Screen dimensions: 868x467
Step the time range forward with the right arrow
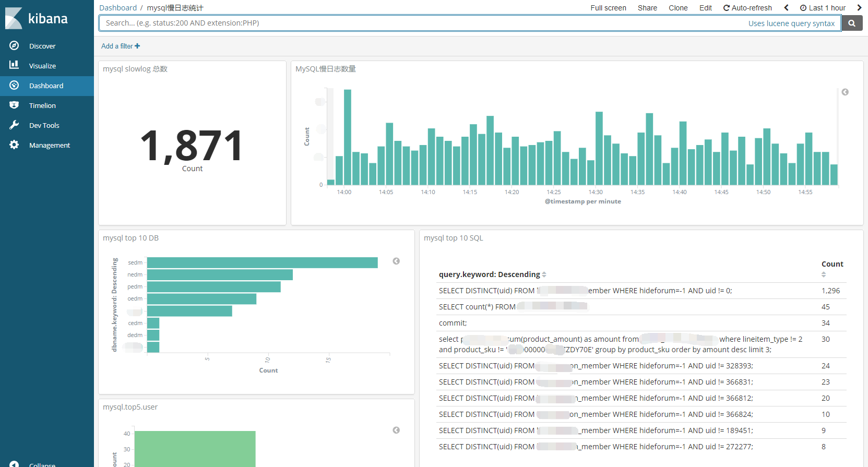click(x=859, y=8)
